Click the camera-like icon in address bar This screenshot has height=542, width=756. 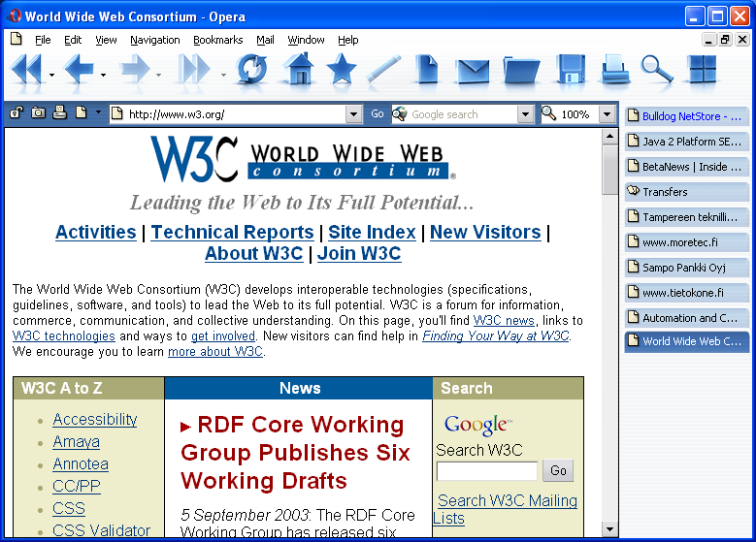coord(38,112)
